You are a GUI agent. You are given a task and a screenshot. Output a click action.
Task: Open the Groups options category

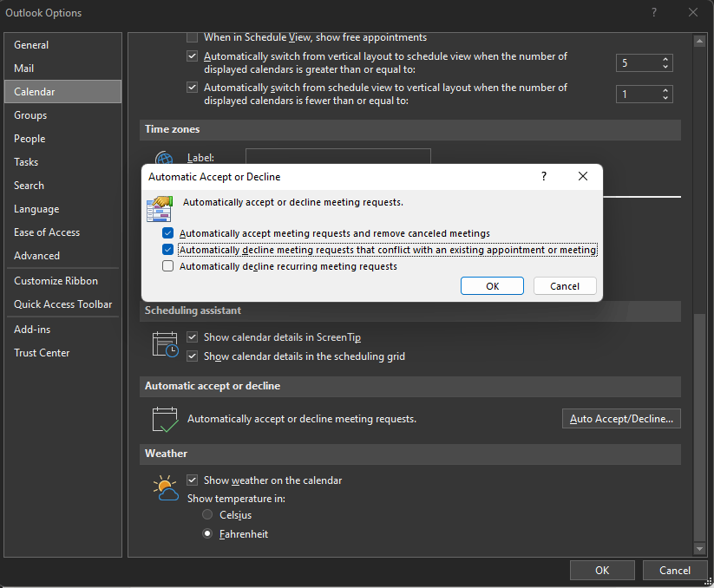(x=62, y=115)
